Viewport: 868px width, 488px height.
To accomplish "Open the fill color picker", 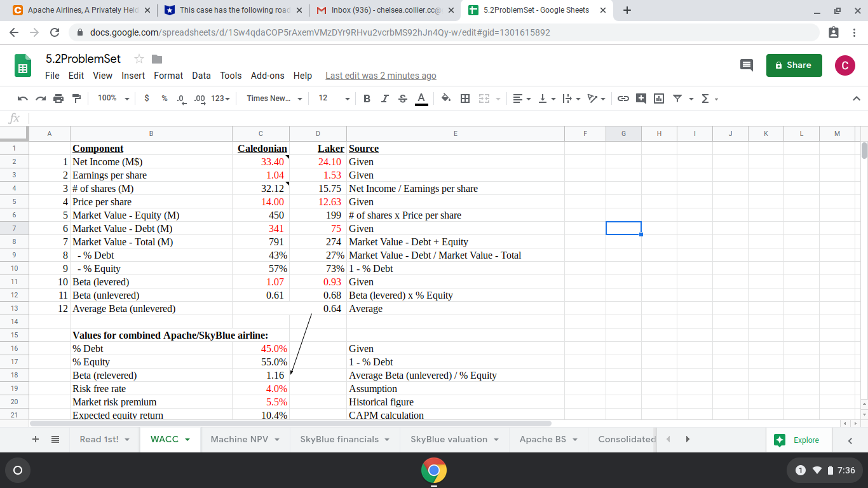I will click(446, 98).
